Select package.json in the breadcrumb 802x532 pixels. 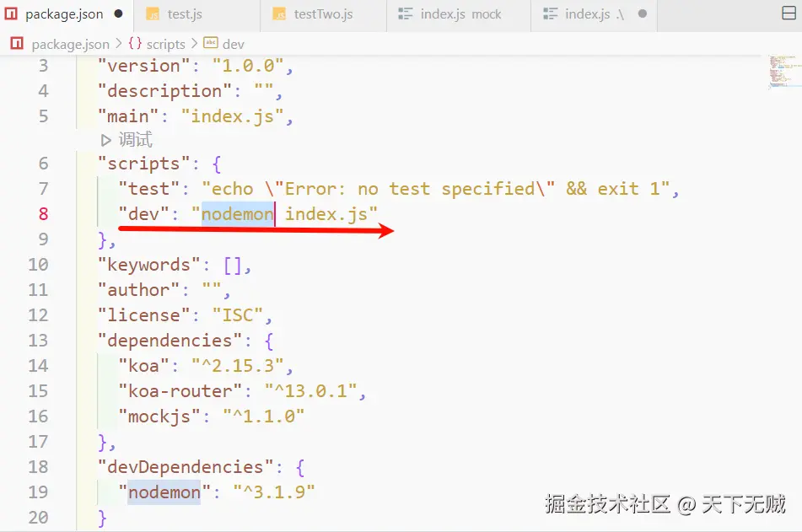(71, 45)
